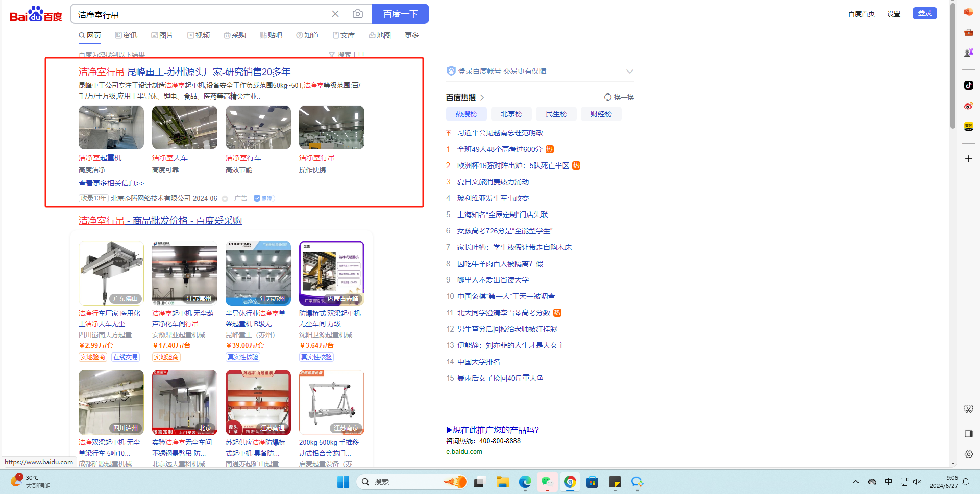Click the Windows taskbar search box
This screenshot has height=494, width=980.
click(x=412, y=482)
